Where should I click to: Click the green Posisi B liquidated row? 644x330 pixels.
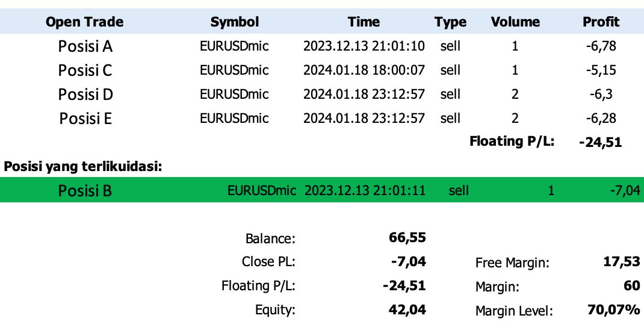(322, 190)
